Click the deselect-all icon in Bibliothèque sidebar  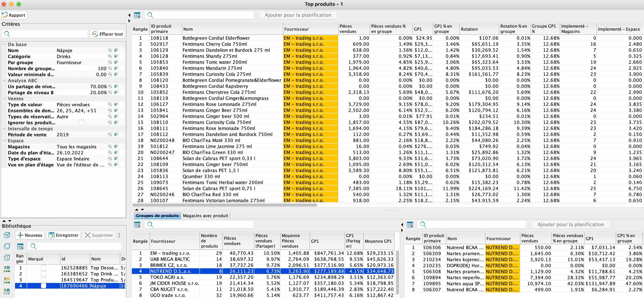point(7,246)
